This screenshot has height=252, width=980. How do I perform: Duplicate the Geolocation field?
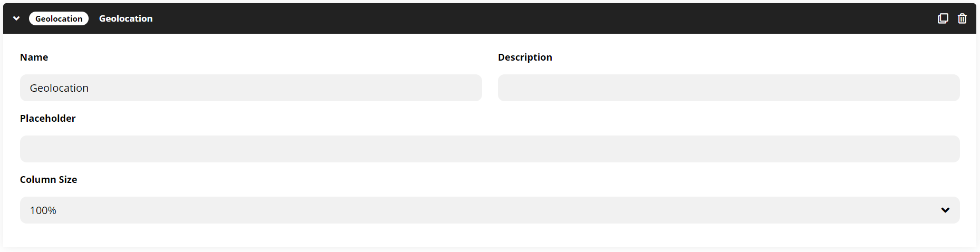pyautogui.click(x=943, y=18)
